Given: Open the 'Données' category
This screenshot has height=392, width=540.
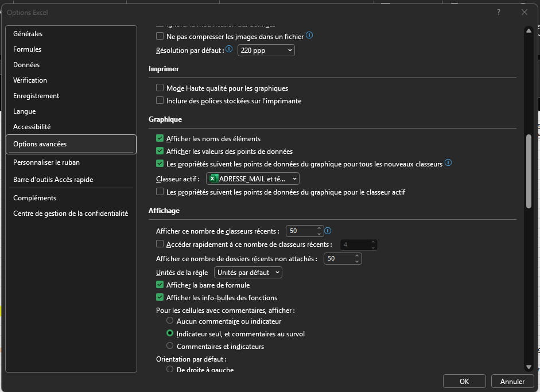Looking at the screenshot, I should point(71,65).
